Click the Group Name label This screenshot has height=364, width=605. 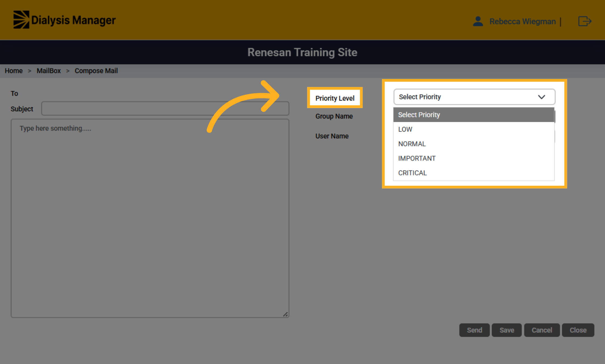334,116
